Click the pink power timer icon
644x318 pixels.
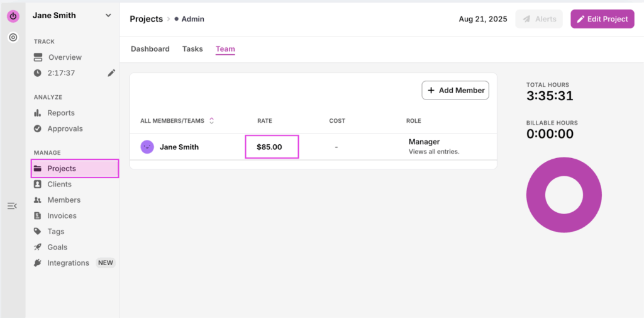pos(13,16)
